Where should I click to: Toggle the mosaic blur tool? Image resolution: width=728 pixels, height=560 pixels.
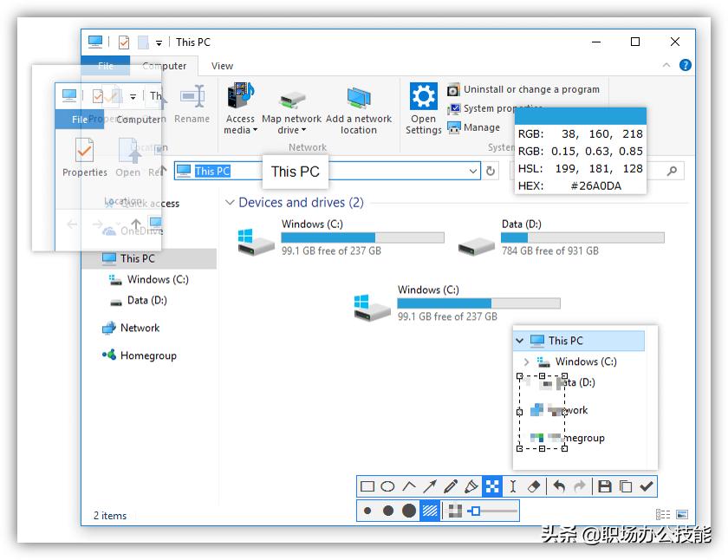tap(492, 487)
